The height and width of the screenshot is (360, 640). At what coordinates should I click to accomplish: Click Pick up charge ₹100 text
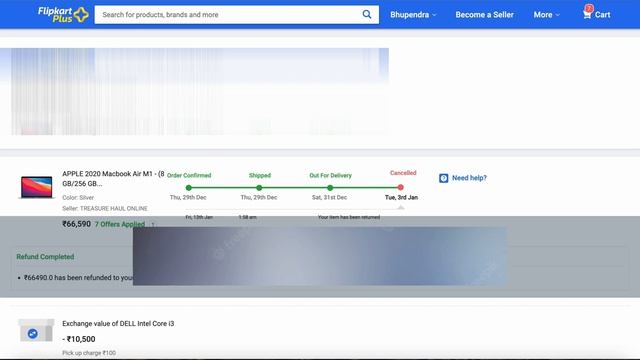coord(89,353)
